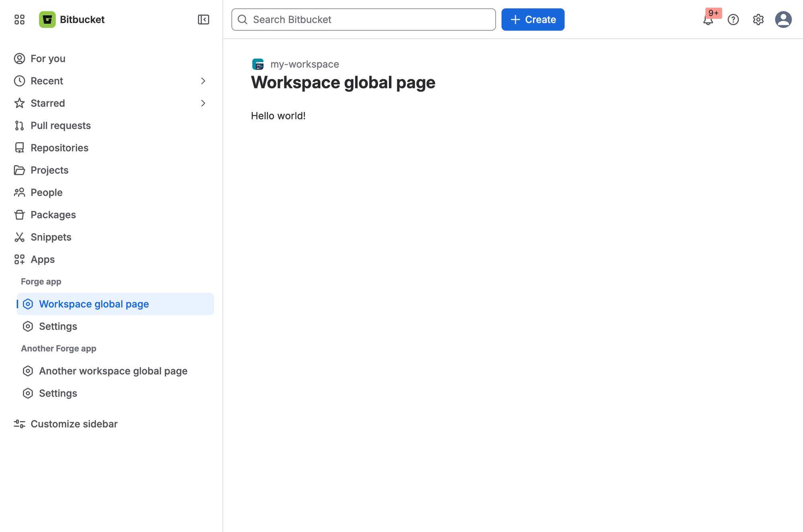Click the Pull requests branch icon
The width and height of the screenshot is (803, 532).
pyautogui.click(x=19, y=125)
